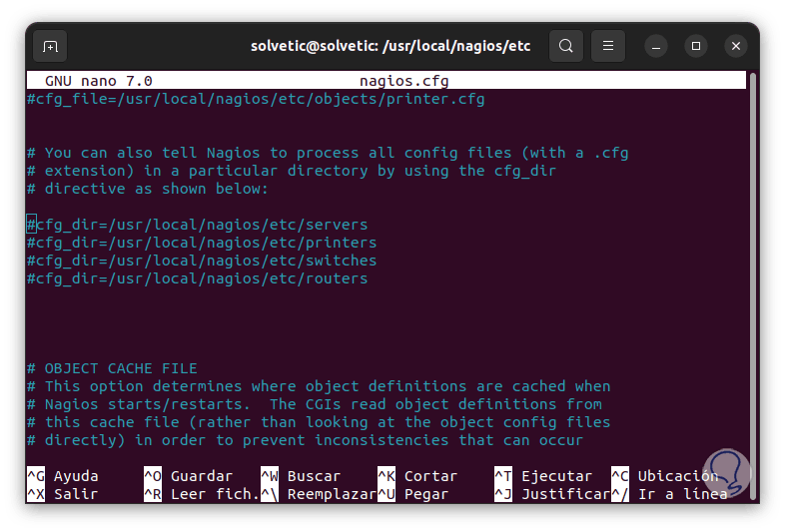Click the ^O Guardar shortcut
The height and width of the screenshot is (532, 785).
pos(189,476)
